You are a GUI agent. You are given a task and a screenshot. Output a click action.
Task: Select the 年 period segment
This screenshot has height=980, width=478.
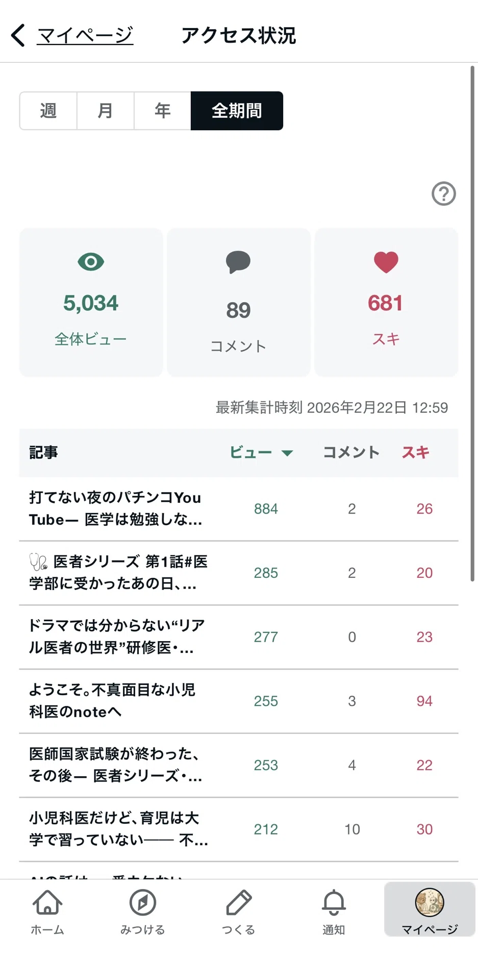163,111
